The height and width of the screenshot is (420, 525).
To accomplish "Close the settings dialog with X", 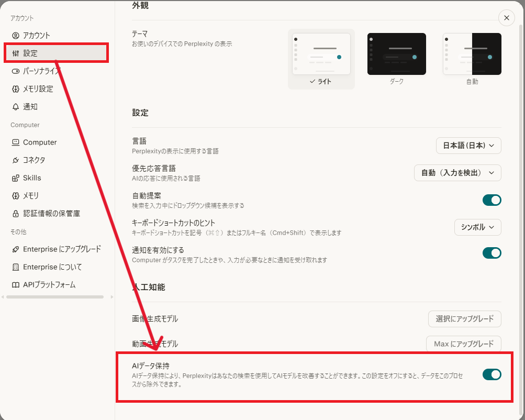I will click(507, 18).
